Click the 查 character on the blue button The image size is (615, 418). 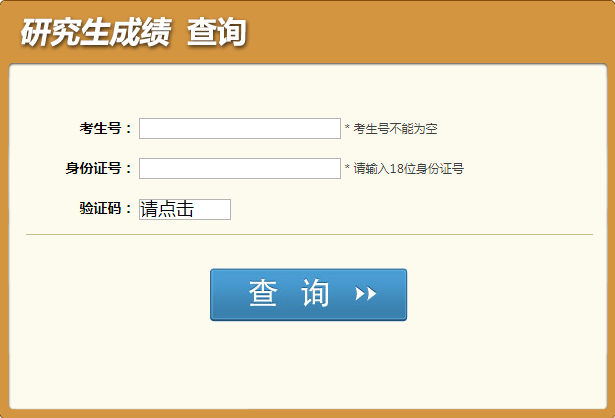click(x=263, y=293)
